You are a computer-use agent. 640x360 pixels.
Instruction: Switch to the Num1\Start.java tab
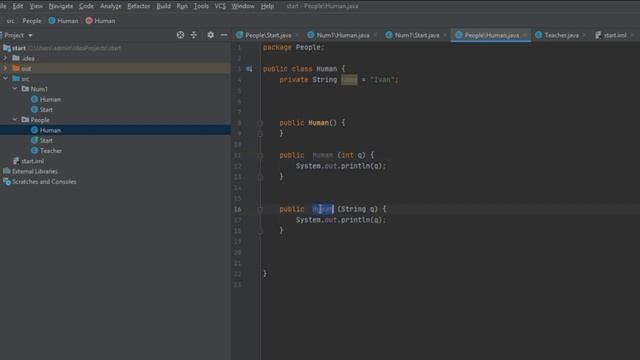(x=417, y=36)
